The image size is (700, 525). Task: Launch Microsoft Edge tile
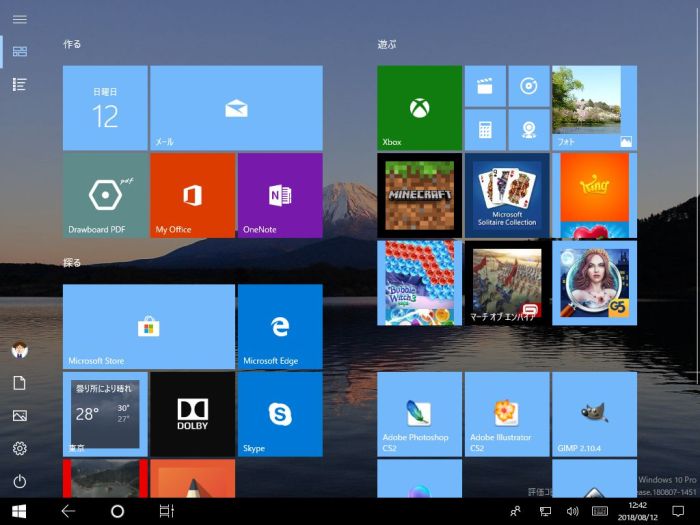coord(280,327)
